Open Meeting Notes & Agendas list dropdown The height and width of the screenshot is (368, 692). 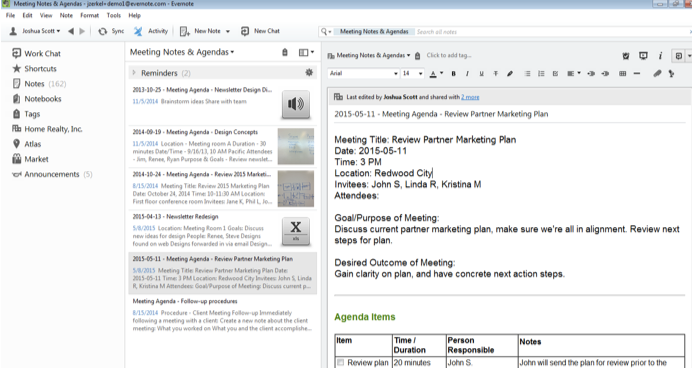[182, 52]
